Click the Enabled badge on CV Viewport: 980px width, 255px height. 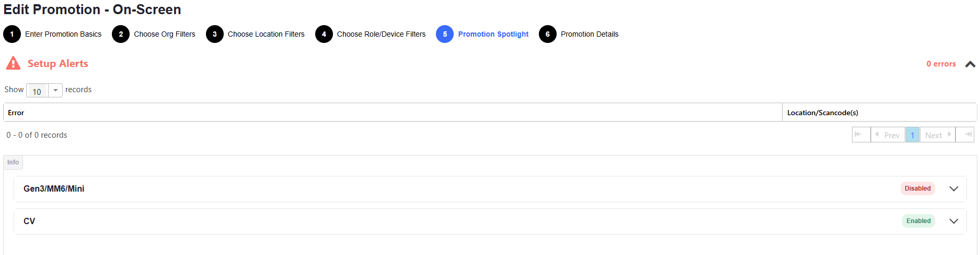point(918,221)
